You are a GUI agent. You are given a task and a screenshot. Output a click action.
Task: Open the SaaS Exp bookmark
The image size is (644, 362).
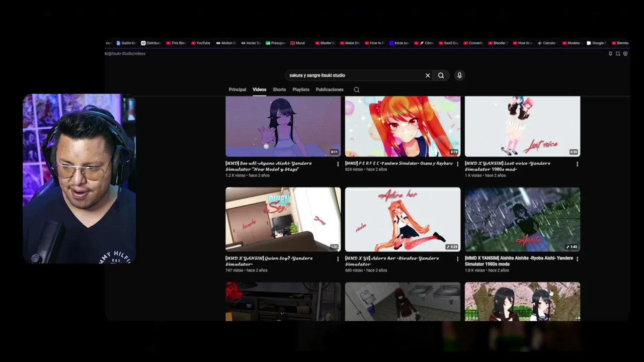448,43
